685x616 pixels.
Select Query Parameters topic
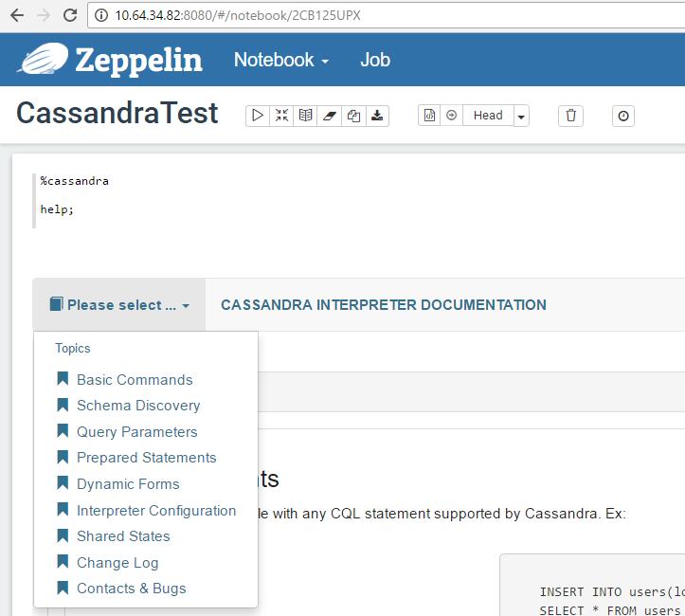(137, 431)
